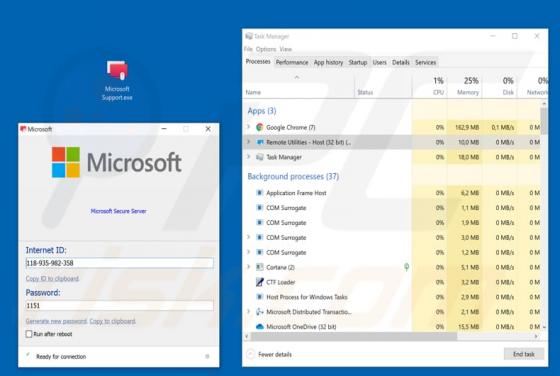This screenshot has height=376, width=560.
Task: Enable the Run after reboot checkbox
Action: (29, 334)
